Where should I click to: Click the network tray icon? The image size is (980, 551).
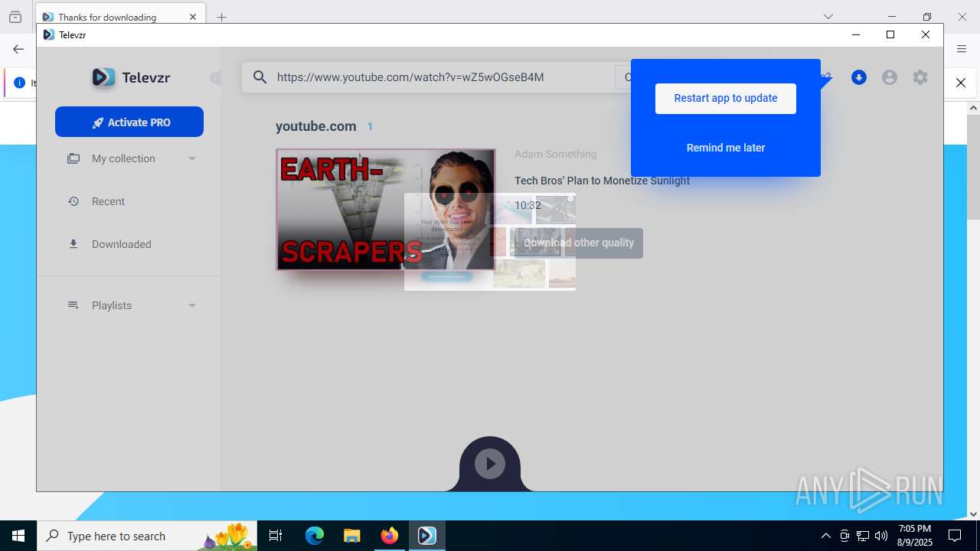(863, 536)
